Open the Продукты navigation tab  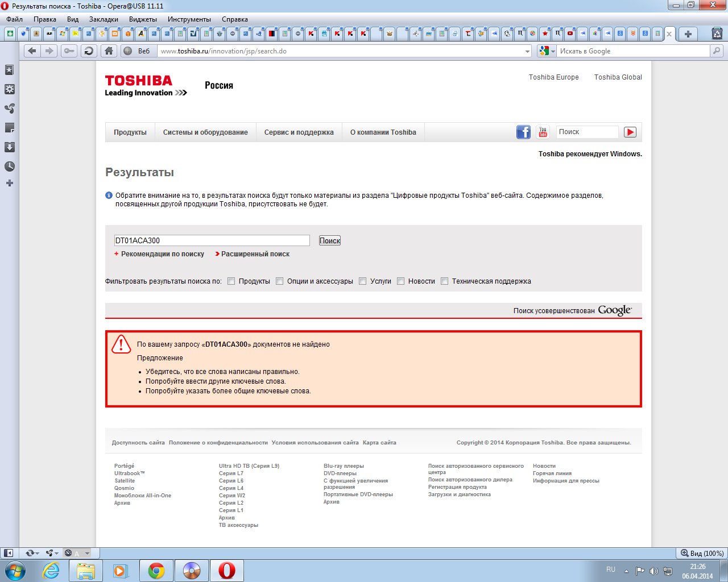coord(130,132)
